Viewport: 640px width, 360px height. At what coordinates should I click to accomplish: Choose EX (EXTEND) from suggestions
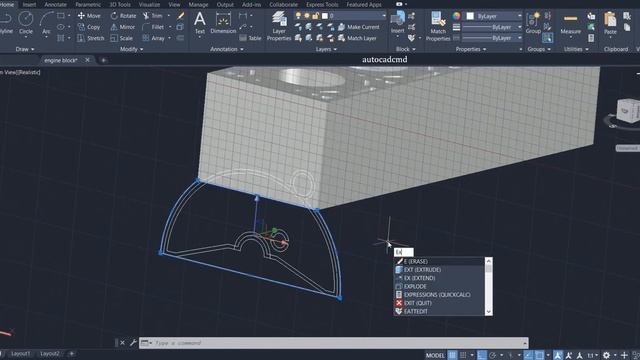[x=439, y=278]
